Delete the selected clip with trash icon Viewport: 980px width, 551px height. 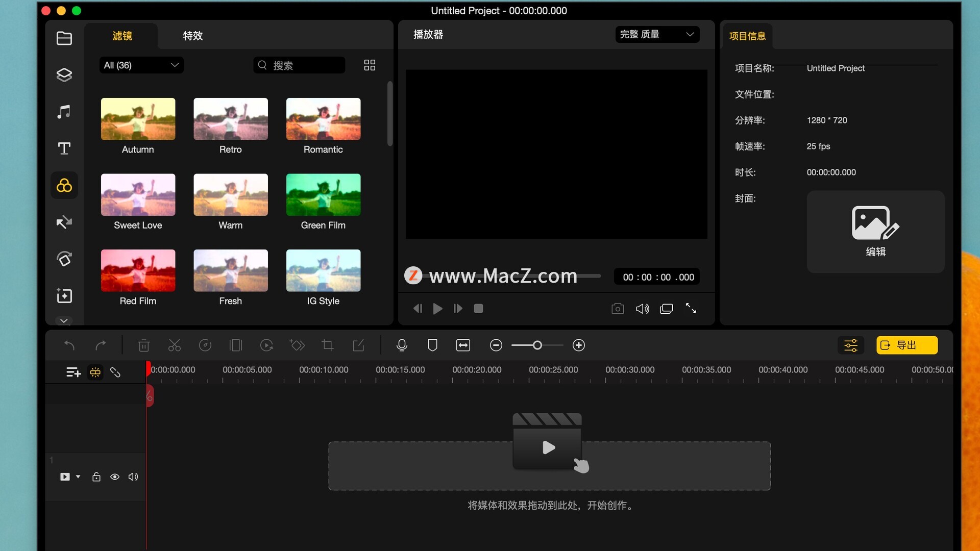click(x=144, y=345)
